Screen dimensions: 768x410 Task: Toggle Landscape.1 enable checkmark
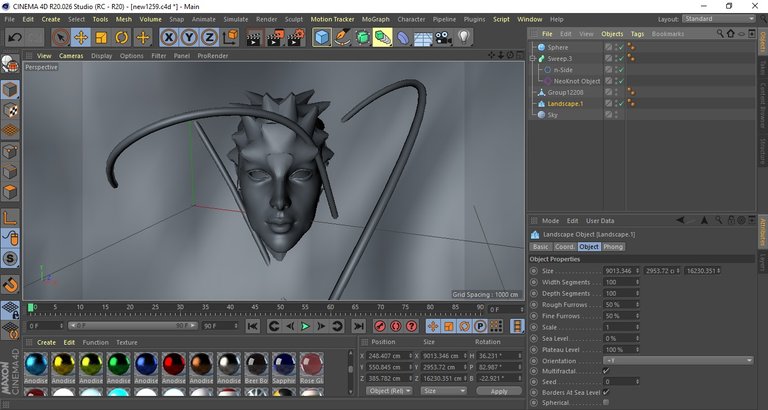point(621,103)
